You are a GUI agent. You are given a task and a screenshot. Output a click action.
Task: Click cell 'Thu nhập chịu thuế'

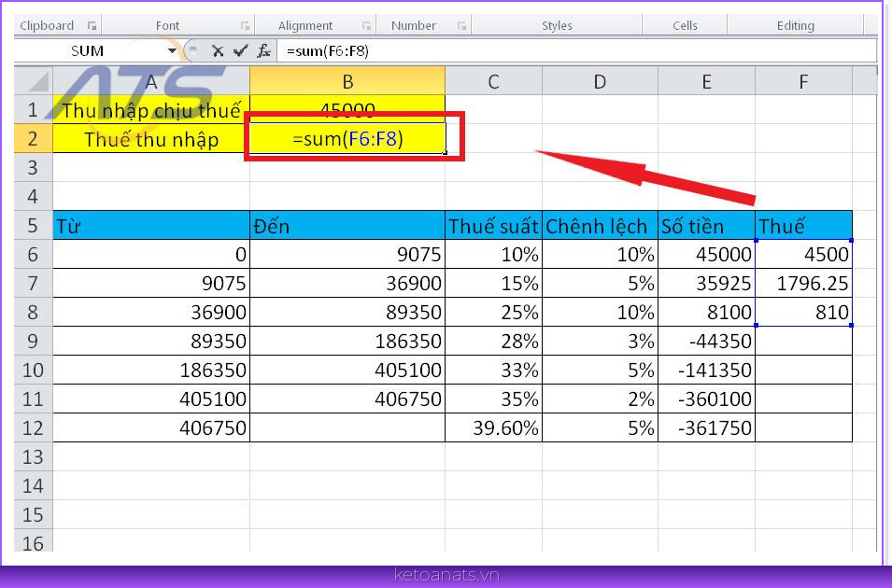(x=151, y=110)
